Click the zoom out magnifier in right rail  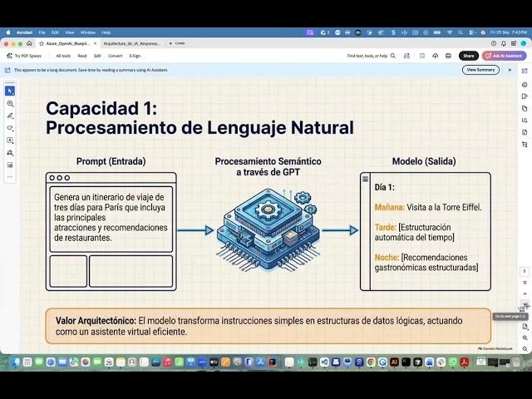click(x=525, y=349)
